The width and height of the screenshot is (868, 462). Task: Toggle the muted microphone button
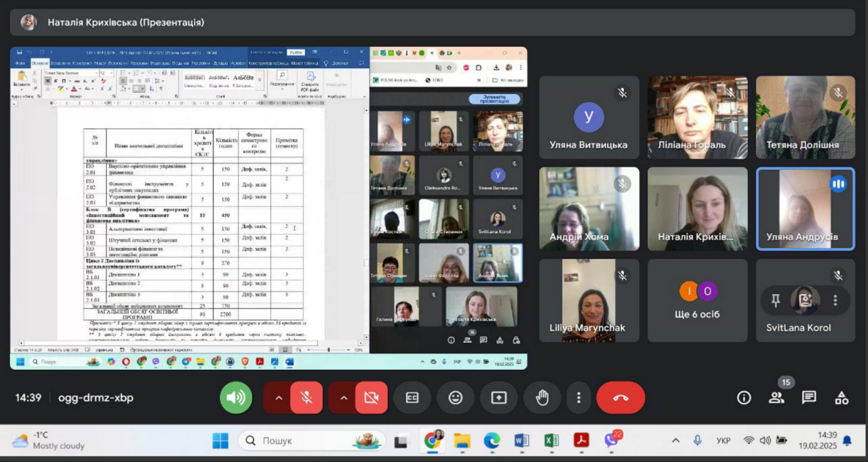tap(307, 398)
